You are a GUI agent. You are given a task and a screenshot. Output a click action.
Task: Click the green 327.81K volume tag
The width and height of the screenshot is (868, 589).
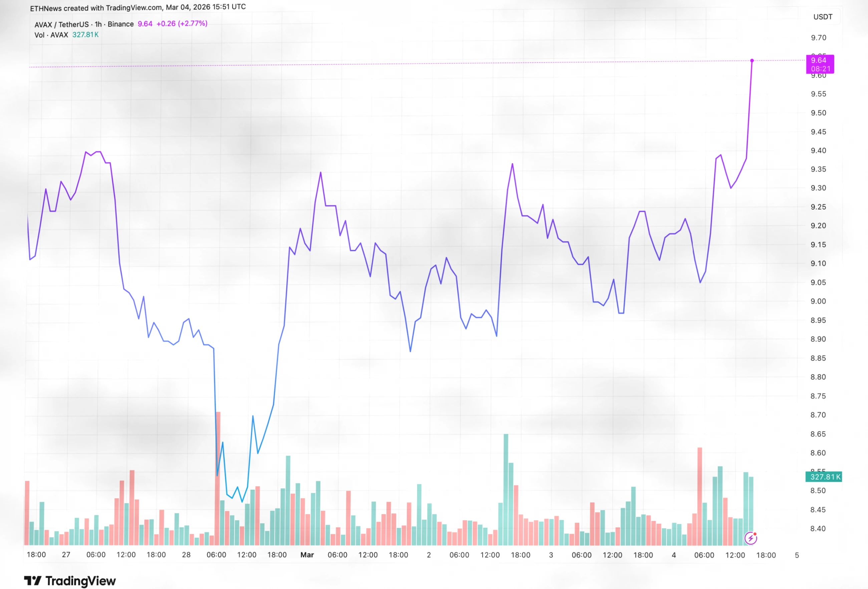823,477
